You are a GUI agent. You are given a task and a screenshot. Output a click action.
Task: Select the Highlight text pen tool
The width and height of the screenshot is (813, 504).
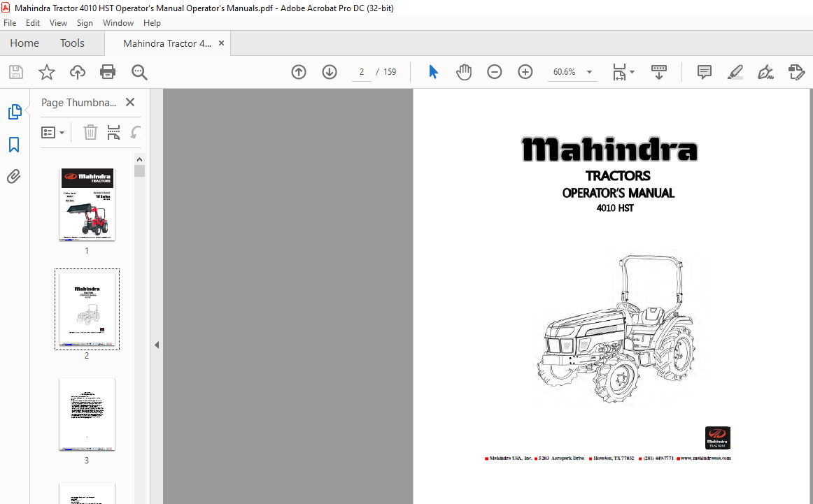[x=735, y=72]
